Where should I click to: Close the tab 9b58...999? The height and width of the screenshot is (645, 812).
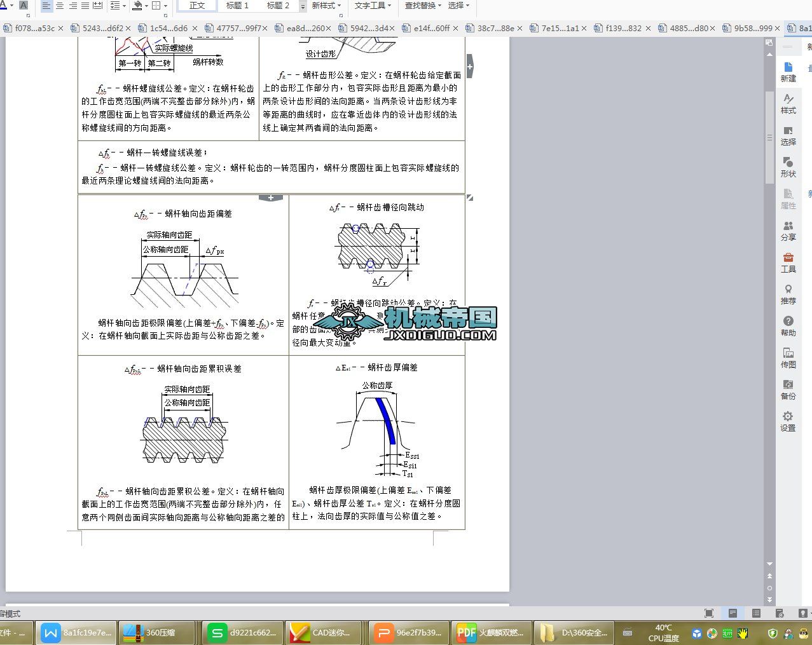[778, 28]
